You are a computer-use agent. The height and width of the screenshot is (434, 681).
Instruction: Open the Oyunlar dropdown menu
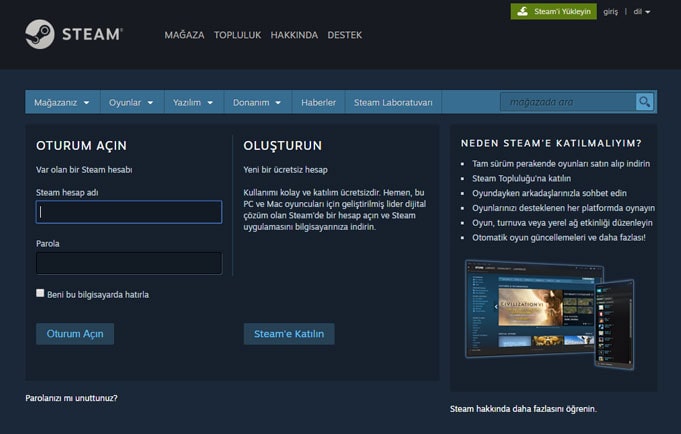pos(131,102)
